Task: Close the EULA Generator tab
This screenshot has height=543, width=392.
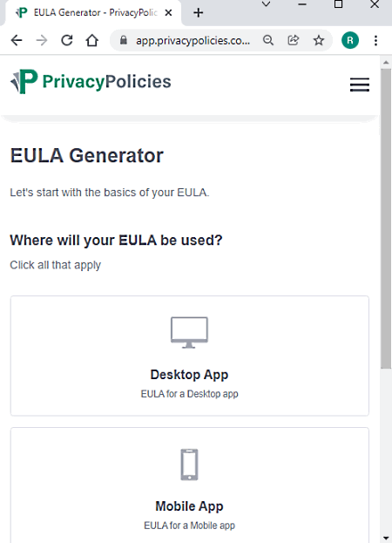Action: pos(168,13)
